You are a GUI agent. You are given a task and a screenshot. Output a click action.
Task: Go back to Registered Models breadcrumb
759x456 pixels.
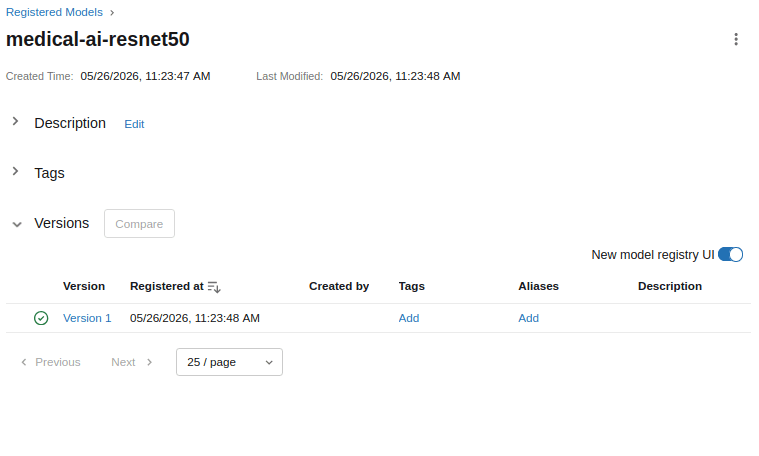coord(54,12)
